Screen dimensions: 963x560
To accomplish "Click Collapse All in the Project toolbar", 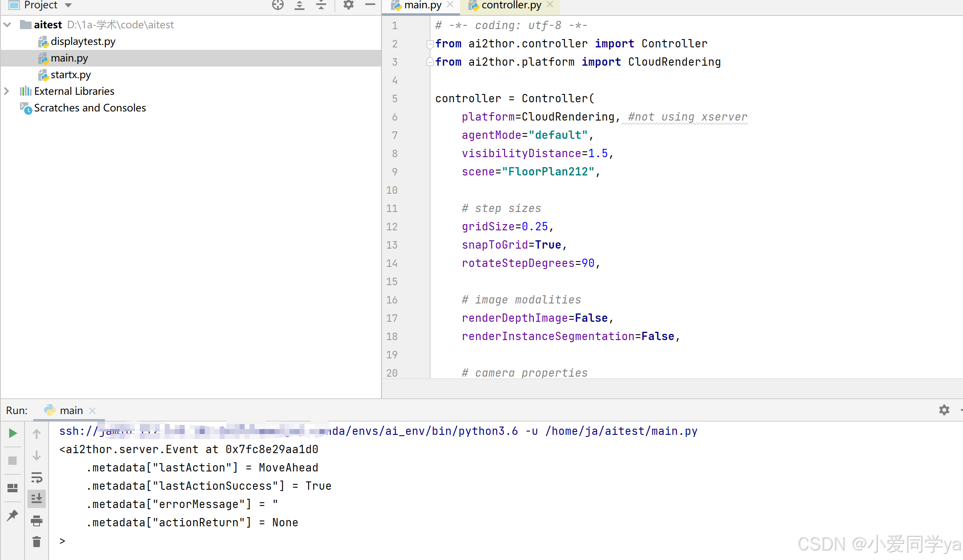I will tap(321, 5).
